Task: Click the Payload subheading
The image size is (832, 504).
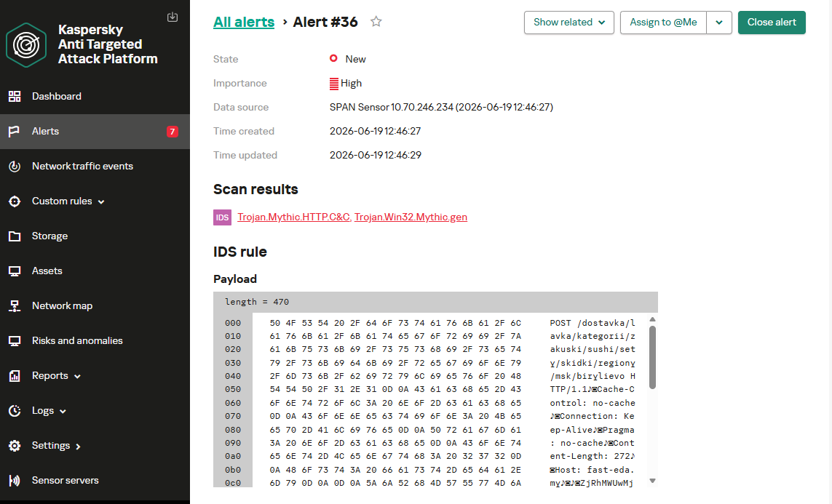Action: (x=235, y=279)
